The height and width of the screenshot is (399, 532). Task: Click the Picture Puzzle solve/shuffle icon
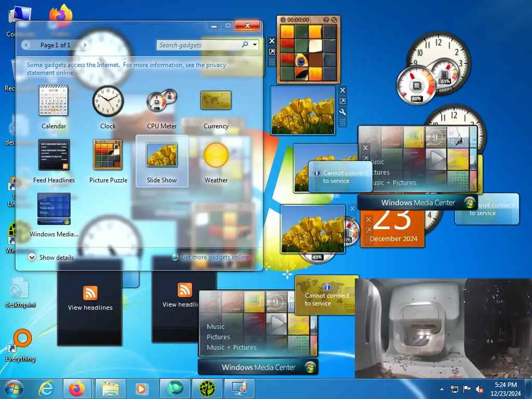(x=334, y=20)
